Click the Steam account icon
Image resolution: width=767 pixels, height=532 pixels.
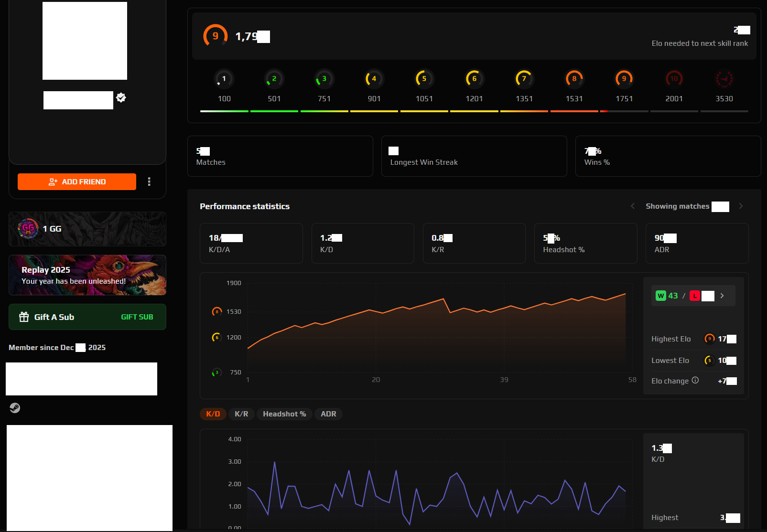15,408
